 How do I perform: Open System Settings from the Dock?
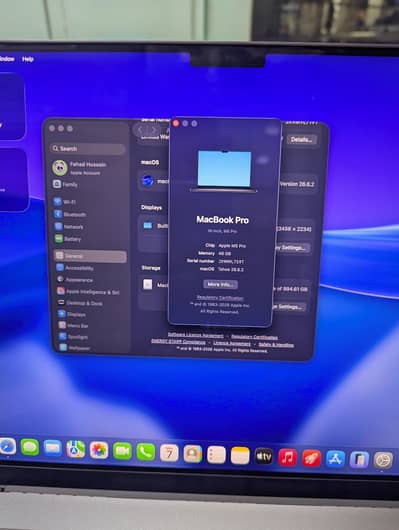coord(383,461)
